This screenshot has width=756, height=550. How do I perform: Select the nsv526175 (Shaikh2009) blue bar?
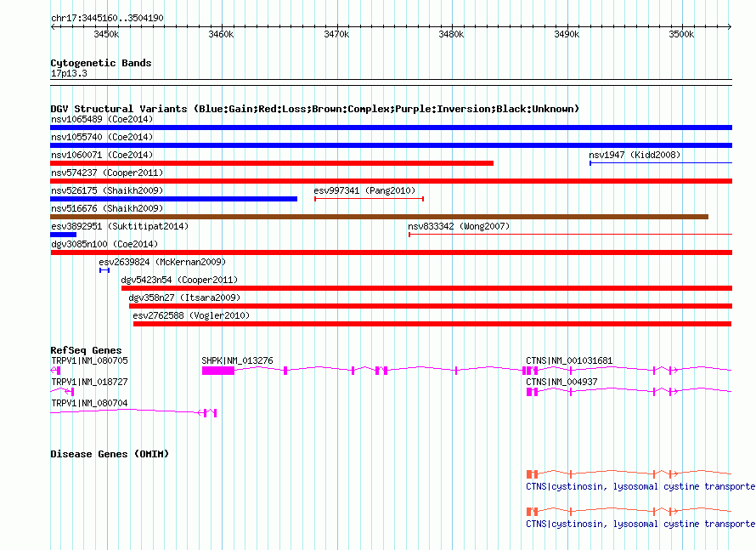coord(173,199)
